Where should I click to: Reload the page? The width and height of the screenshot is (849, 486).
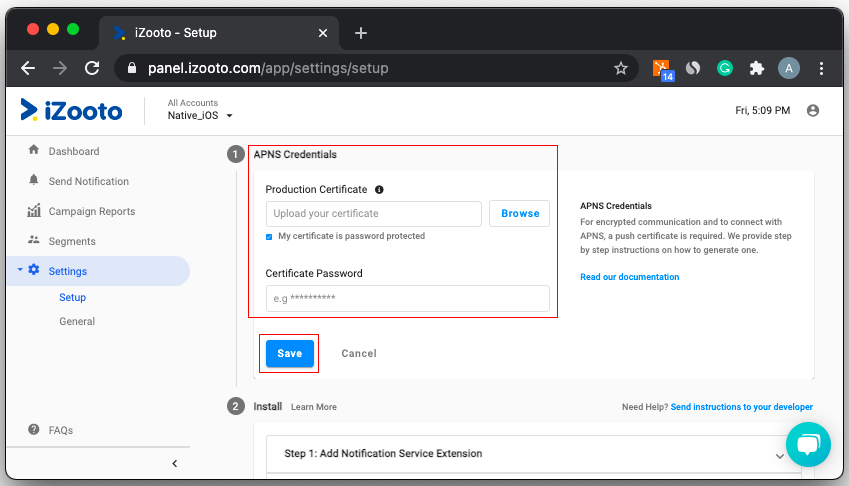92,68
